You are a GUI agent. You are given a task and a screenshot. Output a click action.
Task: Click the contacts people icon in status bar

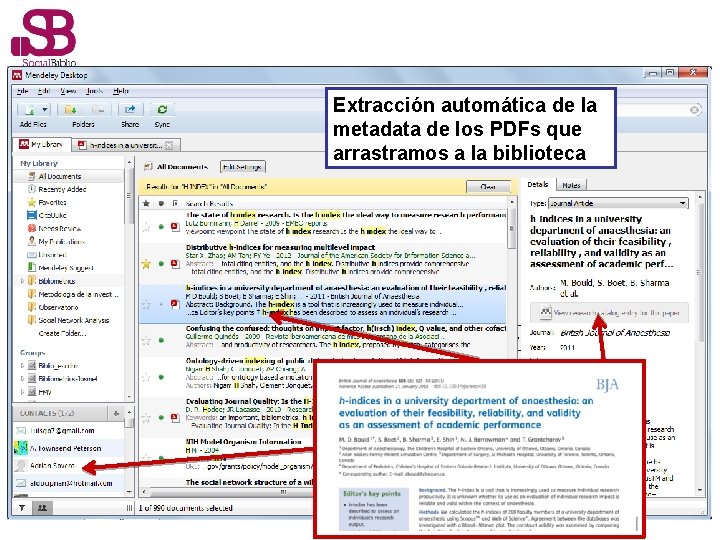point(42,508)
